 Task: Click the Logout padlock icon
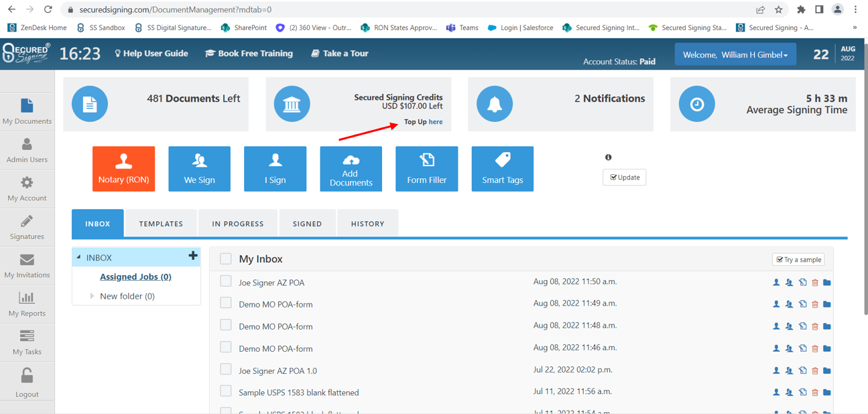coord(27,376)
